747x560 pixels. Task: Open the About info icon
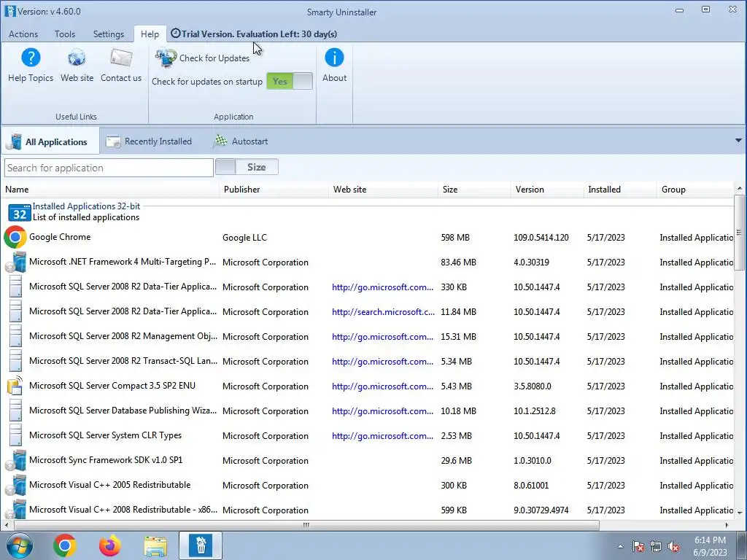[334, 58]
